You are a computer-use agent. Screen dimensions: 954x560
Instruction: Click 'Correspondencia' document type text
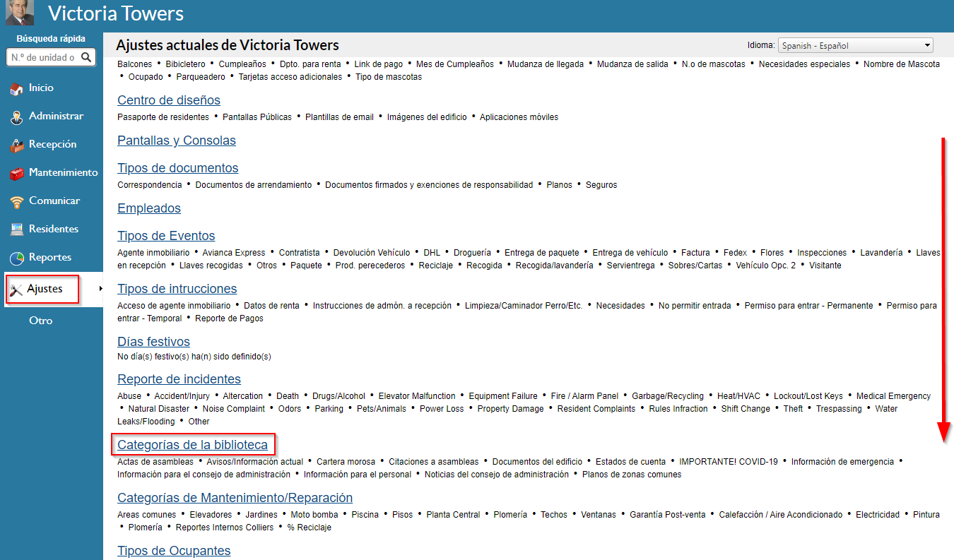point(150,185)
